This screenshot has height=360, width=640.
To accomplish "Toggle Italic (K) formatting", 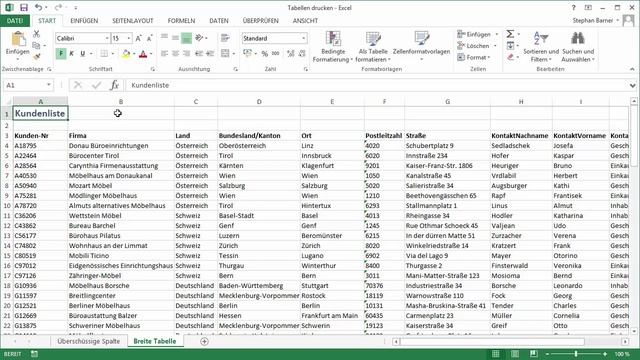I will point(71,53).
